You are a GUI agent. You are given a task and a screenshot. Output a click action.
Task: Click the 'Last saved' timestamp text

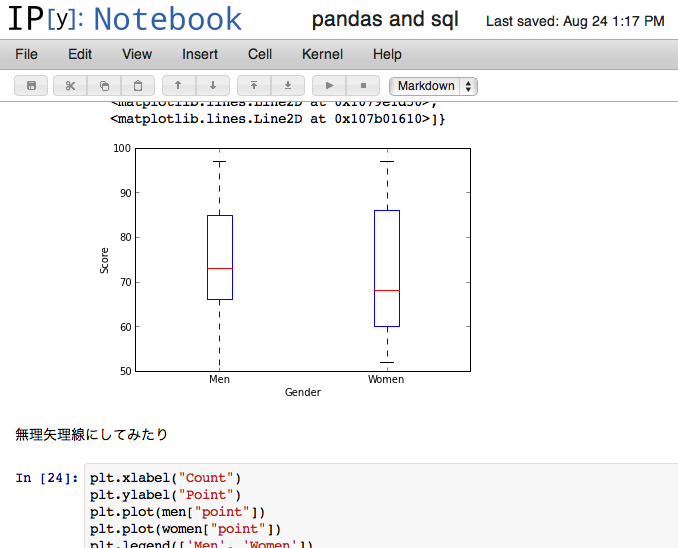pyautogui.click(x=575, y=21)
